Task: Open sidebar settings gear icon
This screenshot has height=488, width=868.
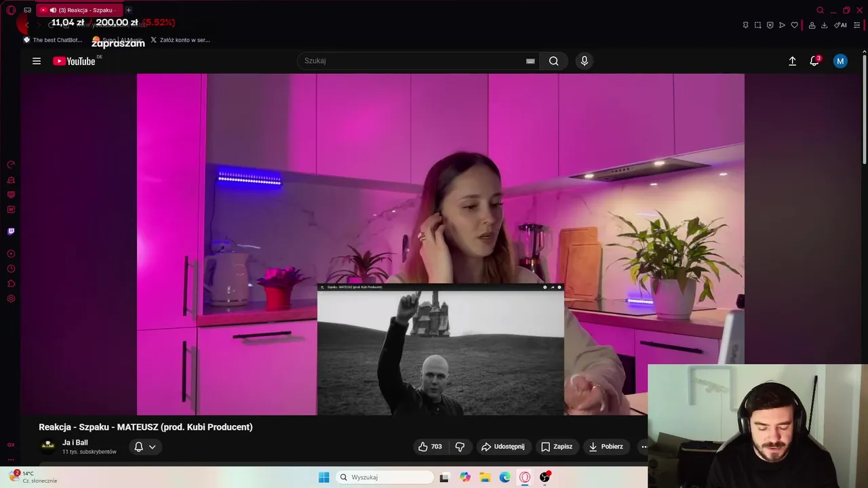Action: [x=11, y=298]
